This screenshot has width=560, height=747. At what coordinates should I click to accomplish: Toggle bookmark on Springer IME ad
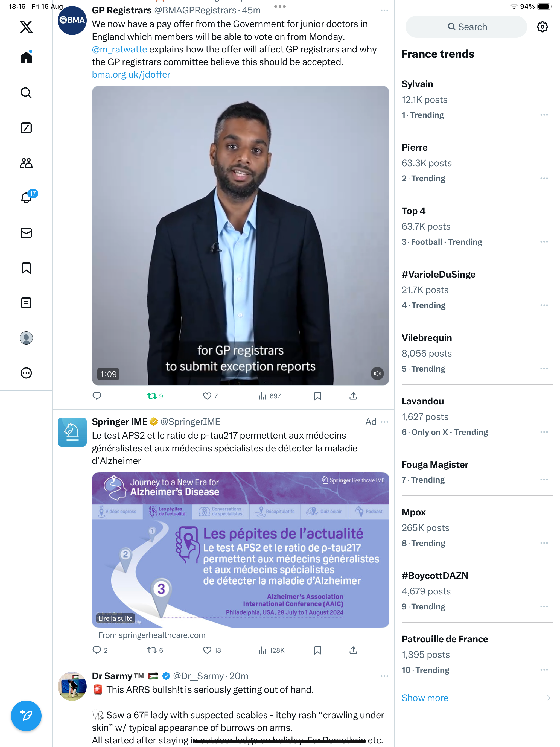point(317,650)
